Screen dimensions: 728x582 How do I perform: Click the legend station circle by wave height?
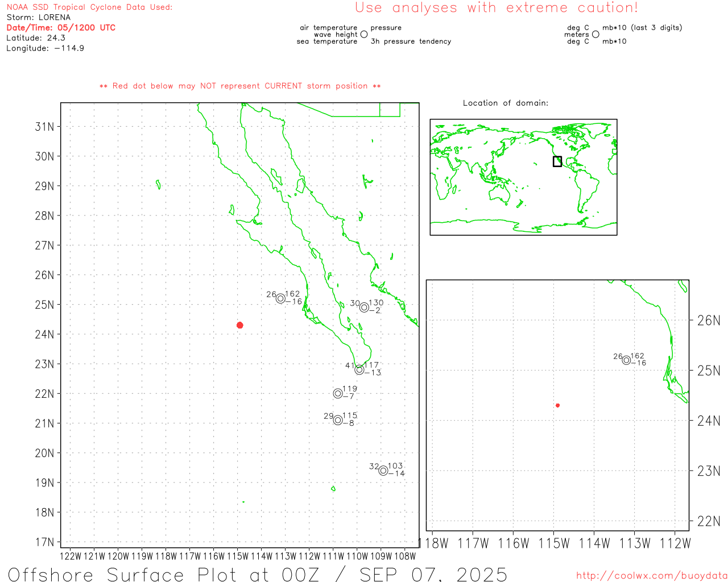pyautogui.click(x=364, y=34)
